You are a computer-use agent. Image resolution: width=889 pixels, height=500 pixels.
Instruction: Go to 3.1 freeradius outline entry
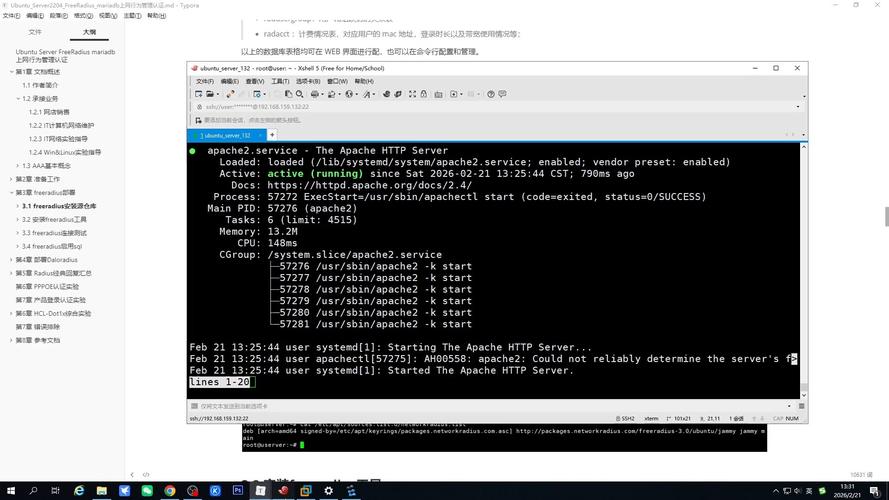coord(59,206)
